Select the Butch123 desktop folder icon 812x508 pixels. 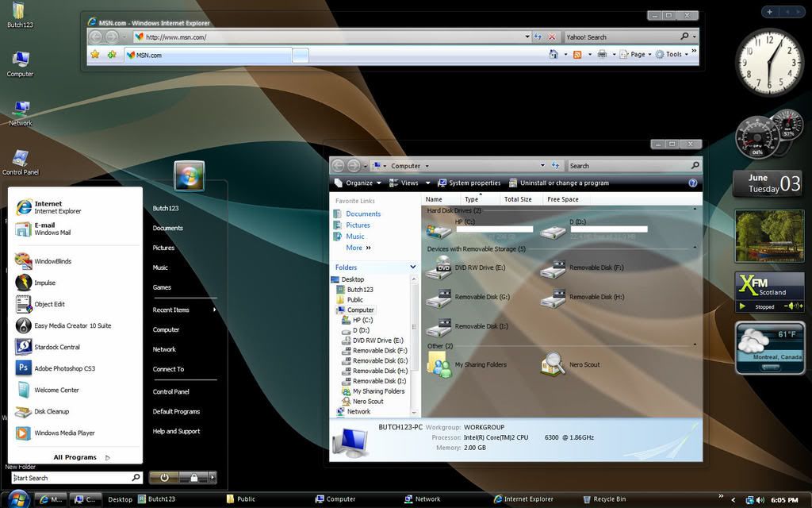coord(20,14)
